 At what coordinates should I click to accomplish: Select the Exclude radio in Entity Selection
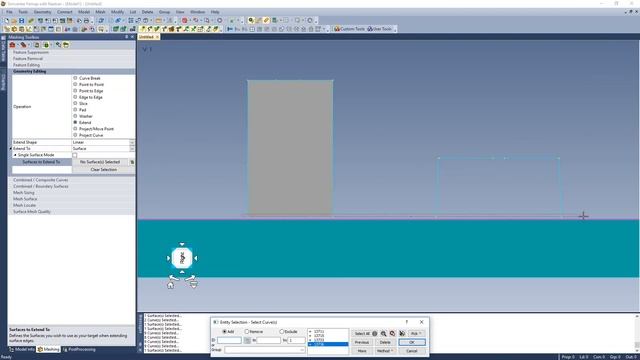coord(281,331)
